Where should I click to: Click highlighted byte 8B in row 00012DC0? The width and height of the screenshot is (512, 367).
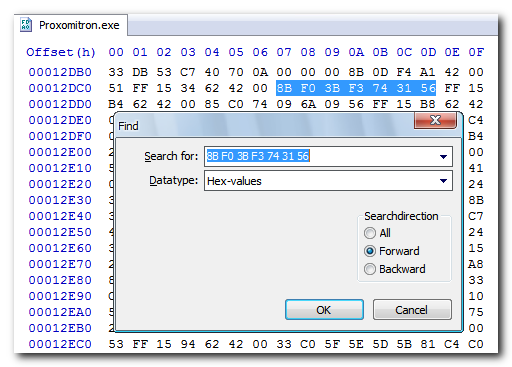tap(284, 88)
